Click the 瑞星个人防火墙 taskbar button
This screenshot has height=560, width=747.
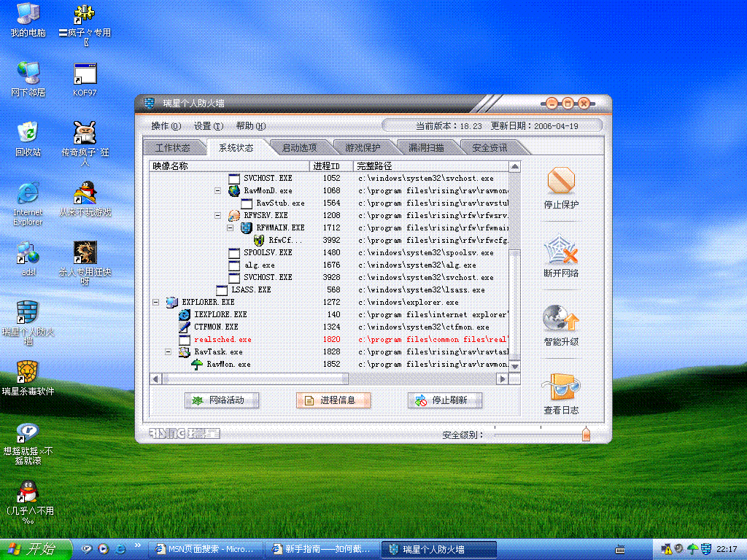pos(438,550)
